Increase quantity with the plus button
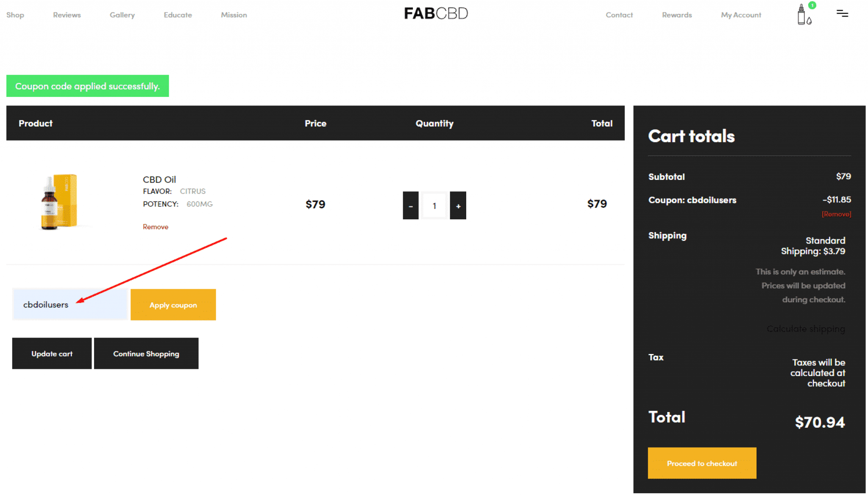 (458, 205)
